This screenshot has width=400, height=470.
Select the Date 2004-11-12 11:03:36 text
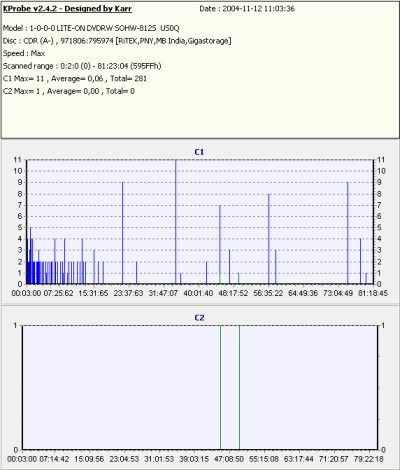pyautogui.click(x=247, y=9)
